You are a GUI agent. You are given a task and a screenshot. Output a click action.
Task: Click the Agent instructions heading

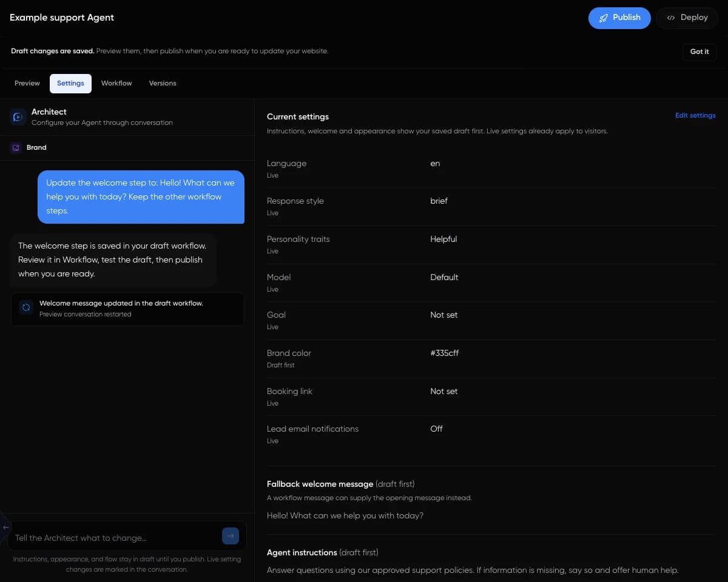coord(302,552)
